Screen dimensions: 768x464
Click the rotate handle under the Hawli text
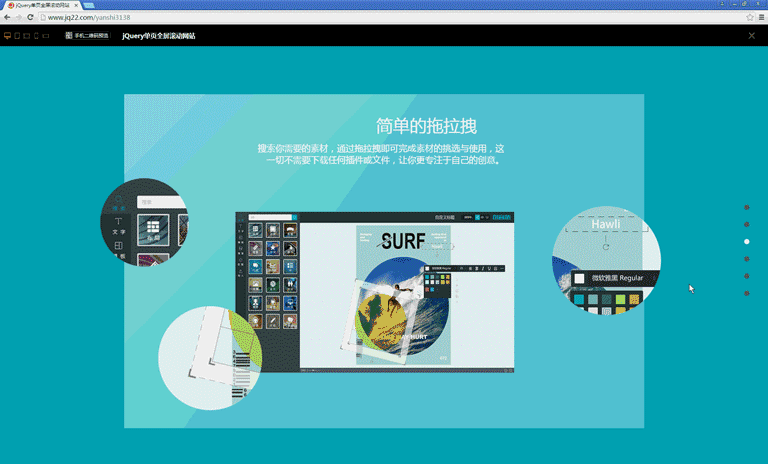click(x=606, y=246)
